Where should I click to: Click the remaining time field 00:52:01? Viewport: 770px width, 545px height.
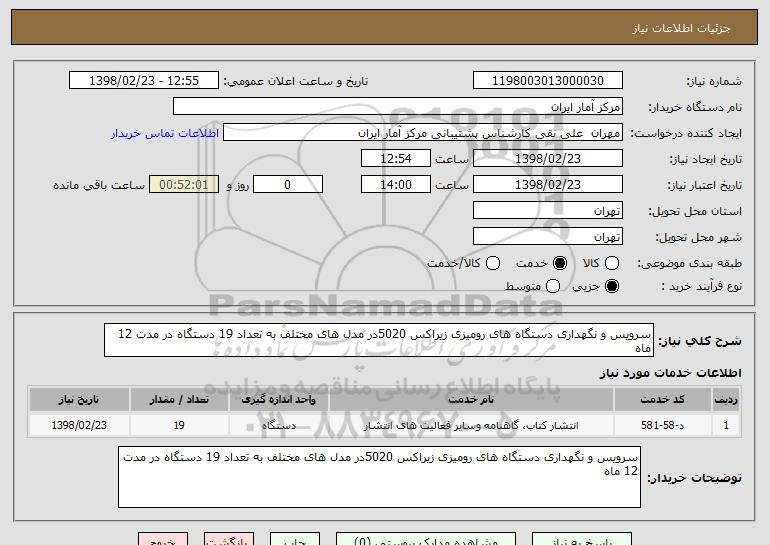(184, 185)
